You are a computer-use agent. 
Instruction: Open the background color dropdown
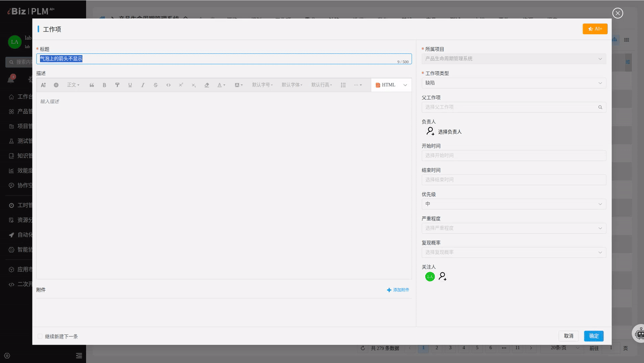pyautogui.click(x=239, y=85)
